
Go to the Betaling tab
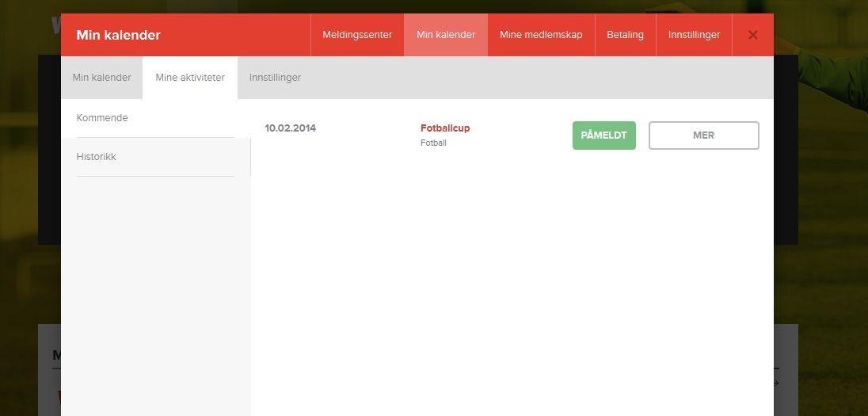625,35
